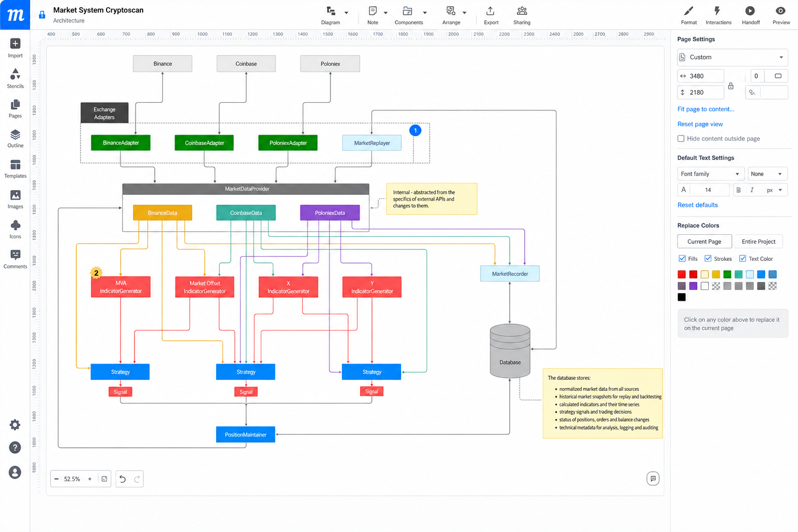Open the Sharing options
This screenshot has height=532, width=798.
click(522, 15)
